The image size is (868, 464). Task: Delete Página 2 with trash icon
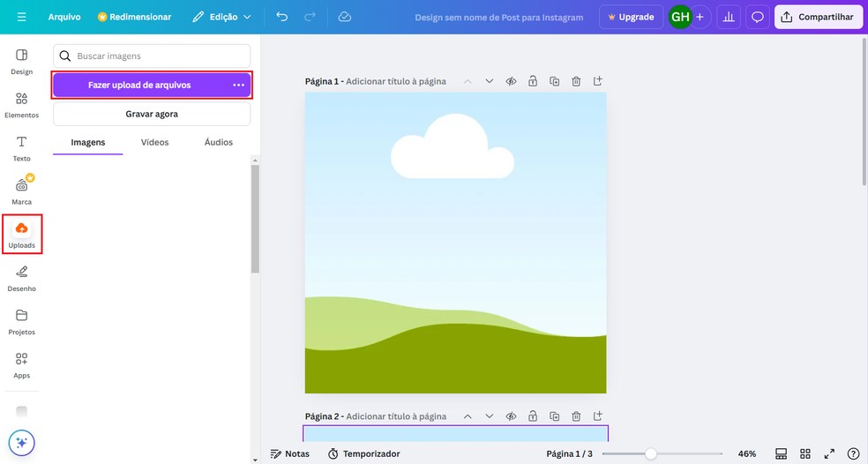point(576,416)
